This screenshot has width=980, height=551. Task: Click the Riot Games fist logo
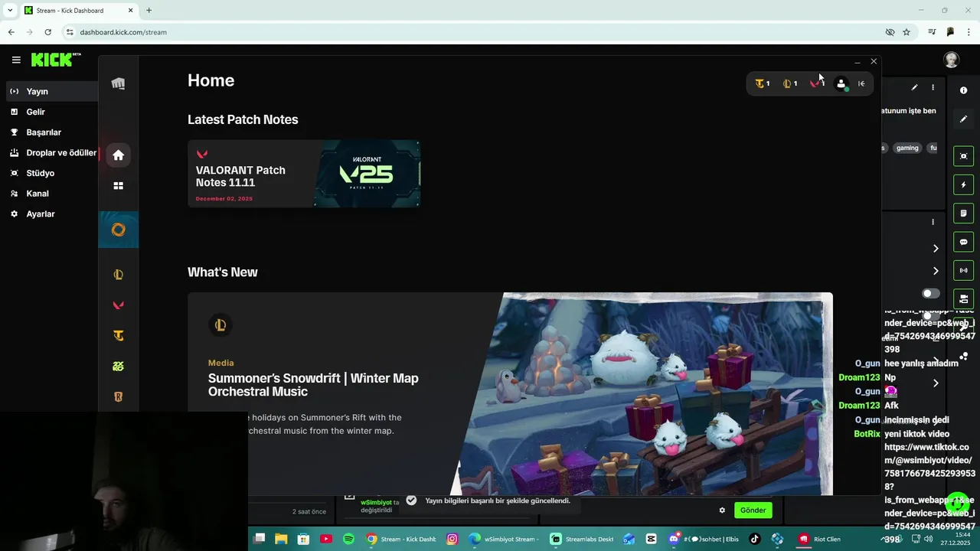pos(118,83)
